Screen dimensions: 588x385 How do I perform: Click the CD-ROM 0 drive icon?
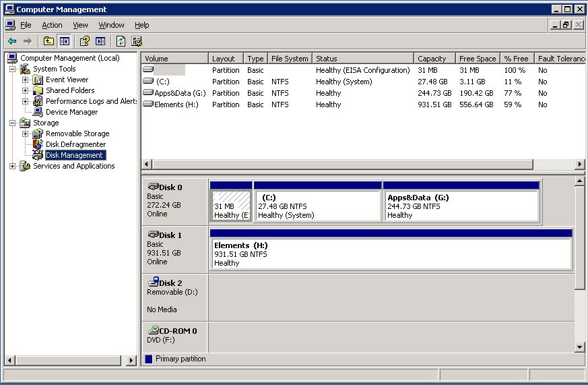[153, 330]
